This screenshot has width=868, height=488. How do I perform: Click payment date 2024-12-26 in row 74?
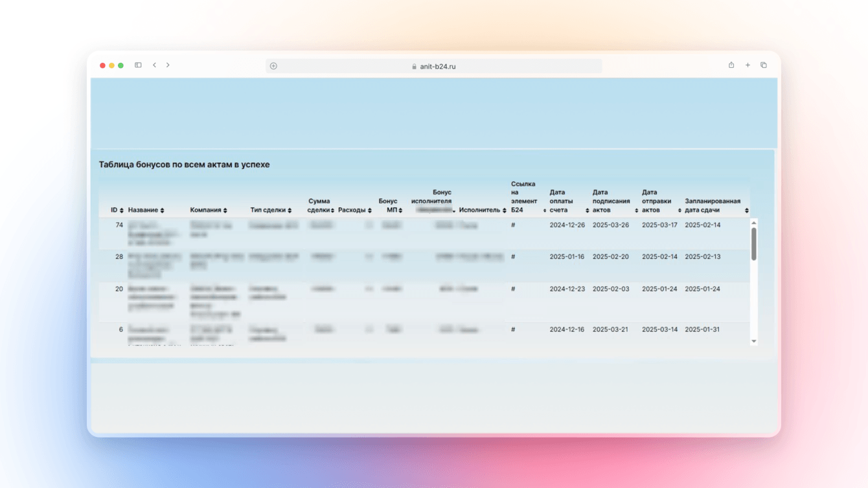coord(567,225)
